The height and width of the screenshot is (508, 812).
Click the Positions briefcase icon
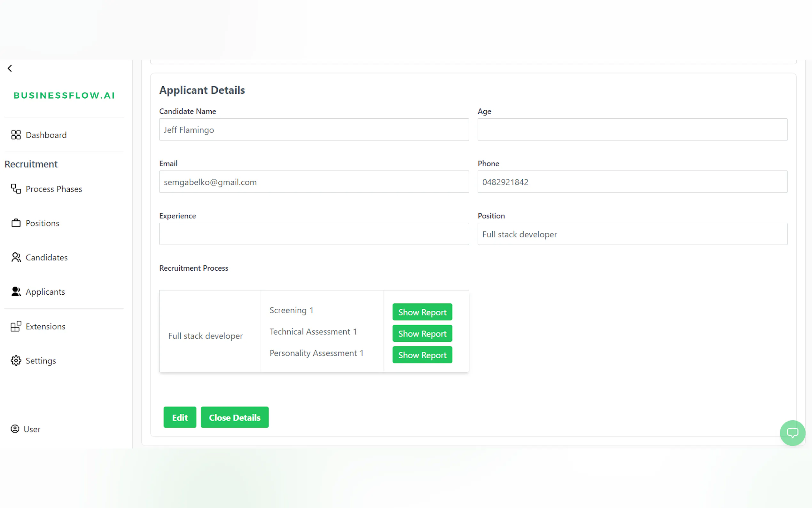tap(16, 223)
